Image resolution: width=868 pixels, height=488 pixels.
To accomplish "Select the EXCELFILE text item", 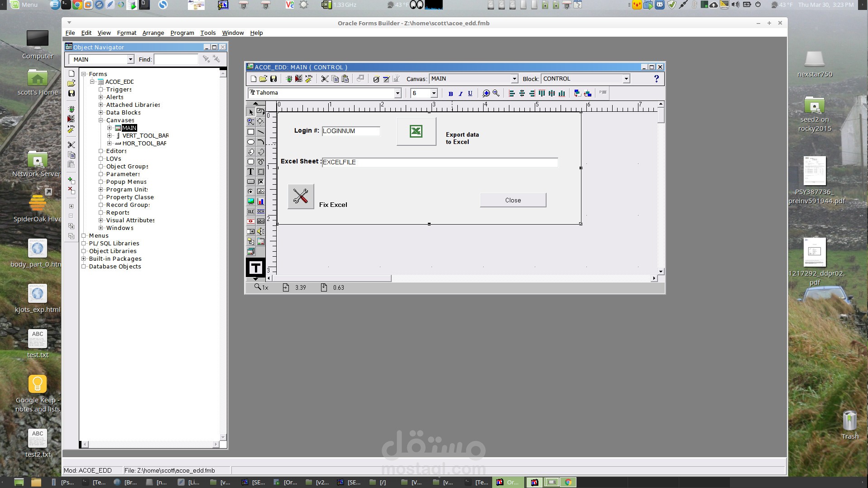I will 440,162.
